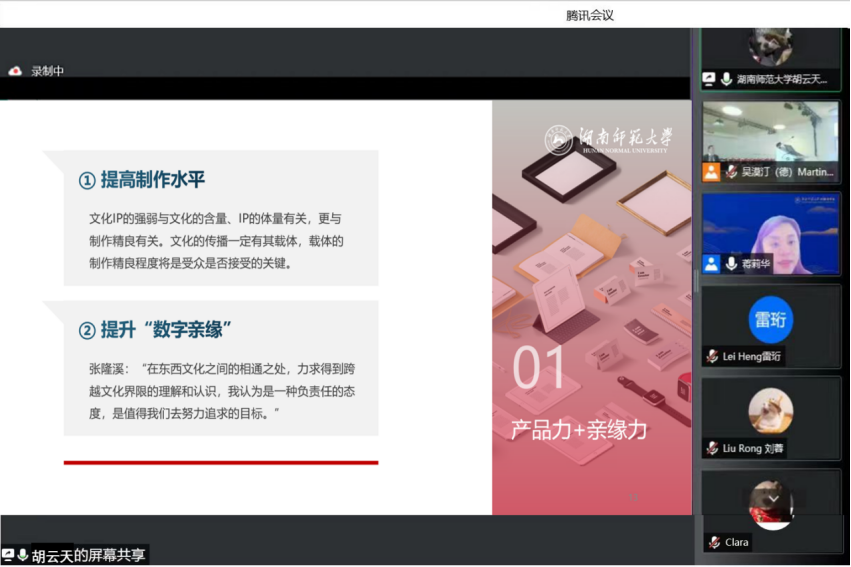Click the orange host icon on 吴漠汀's tile
This screenshot has height=567, width=851.
(711, 172)
